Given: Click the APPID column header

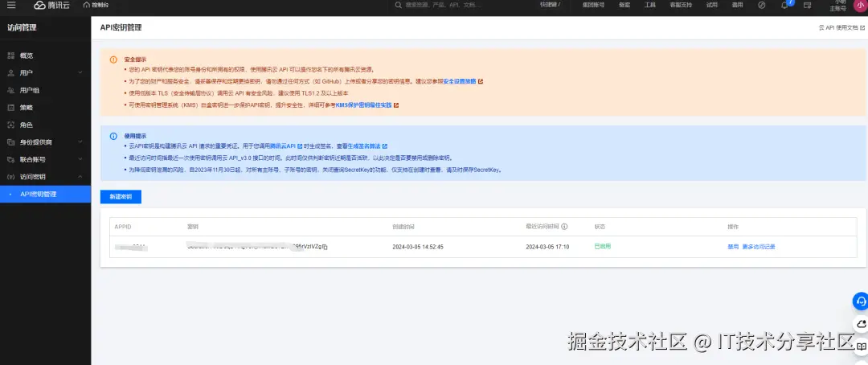Looking at the screenshot, I should pyautogui.click(x=123, y=227).
